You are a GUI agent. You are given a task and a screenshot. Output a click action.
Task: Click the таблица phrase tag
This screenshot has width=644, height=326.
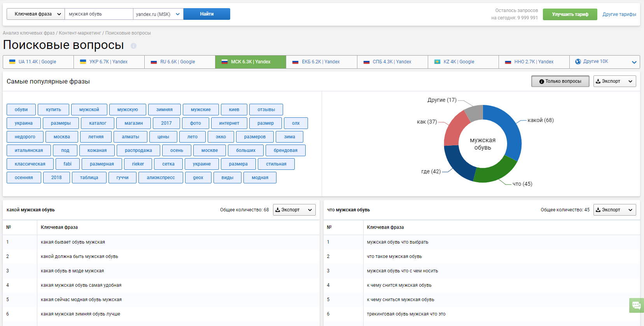pyautogui.click(x=89, y=178)
